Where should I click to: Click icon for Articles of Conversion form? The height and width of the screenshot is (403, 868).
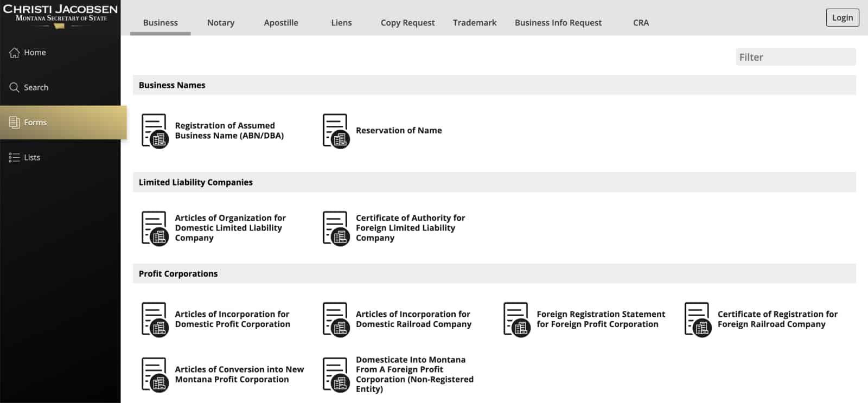click(155, 374)
